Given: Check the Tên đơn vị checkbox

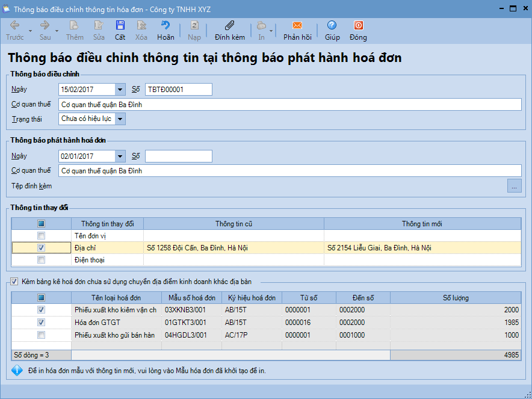Looking at the screenshot, I should (41, 235).
